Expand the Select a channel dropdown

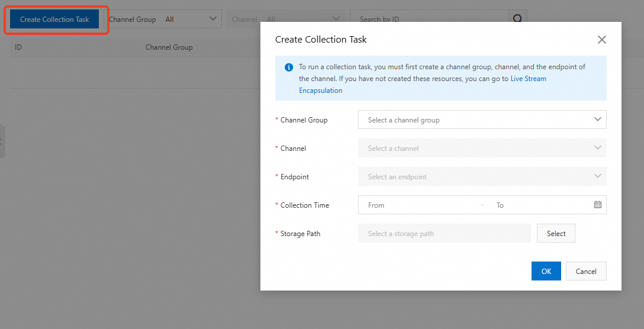tap(482, 148)
